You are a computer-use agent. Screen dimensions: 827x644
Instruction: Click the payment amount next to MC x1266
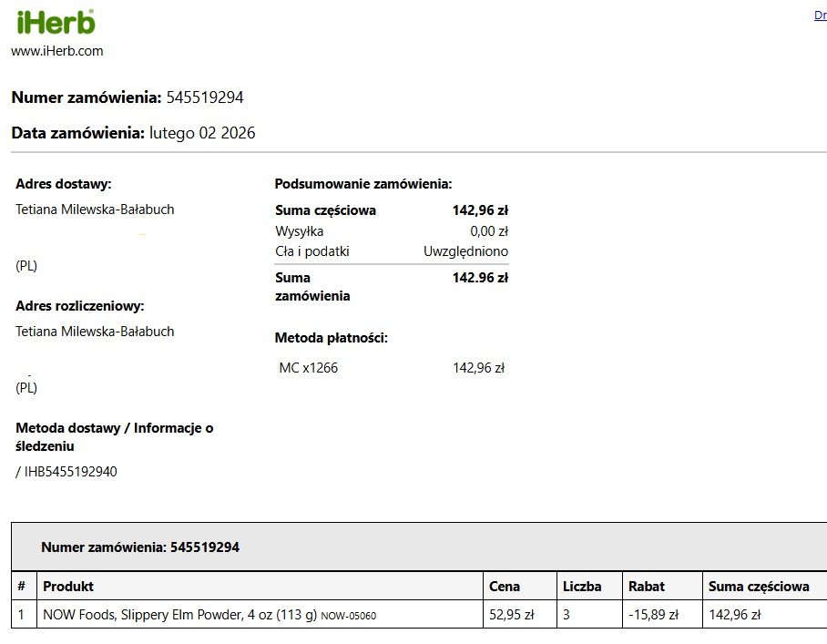(478, 368)
